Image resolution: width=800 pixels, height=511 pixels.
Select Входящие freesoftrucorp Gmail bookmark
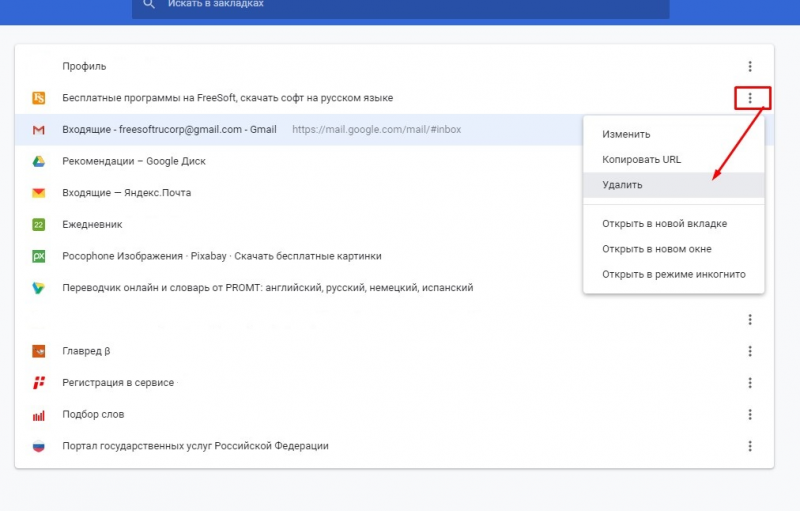pyautogui.click(x=299, y=130)
